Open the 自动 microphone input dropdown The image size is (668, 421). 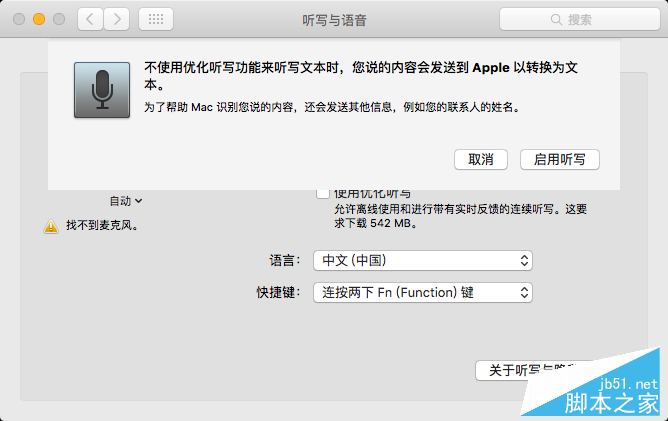(x=126, y=201)
